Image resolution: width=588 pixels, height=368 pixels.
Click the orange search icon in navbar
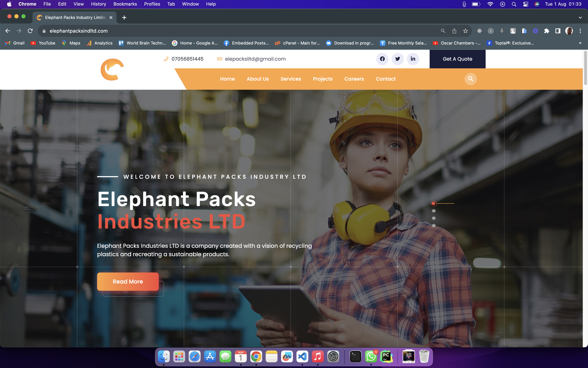pos(471,79)
